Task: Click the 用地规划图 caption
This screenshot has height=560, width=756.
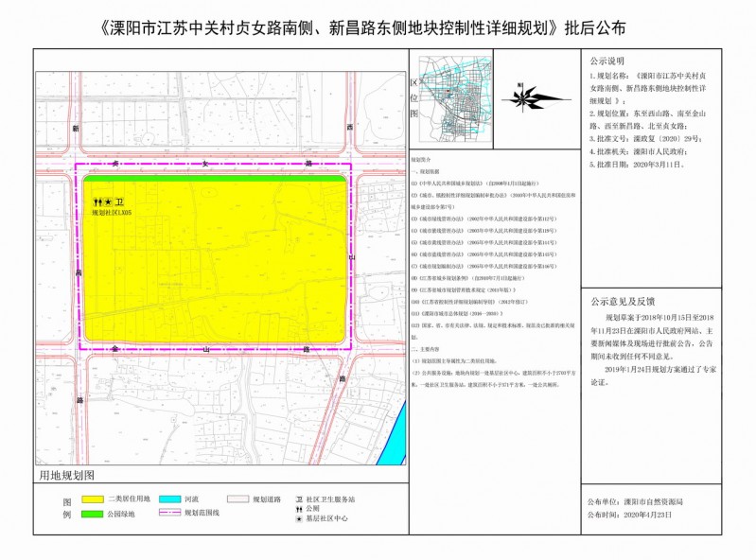Action: tap(66, 476)
